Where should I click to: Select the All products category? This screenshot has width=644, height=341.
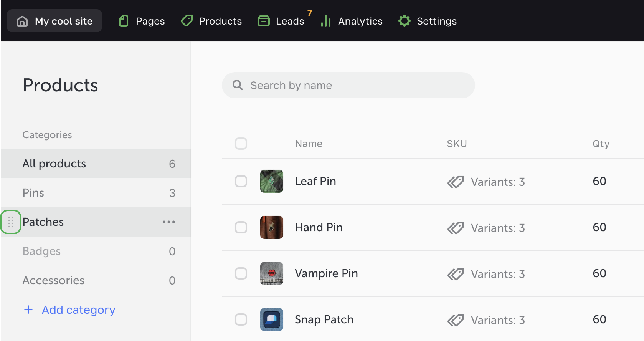point(54,164)
